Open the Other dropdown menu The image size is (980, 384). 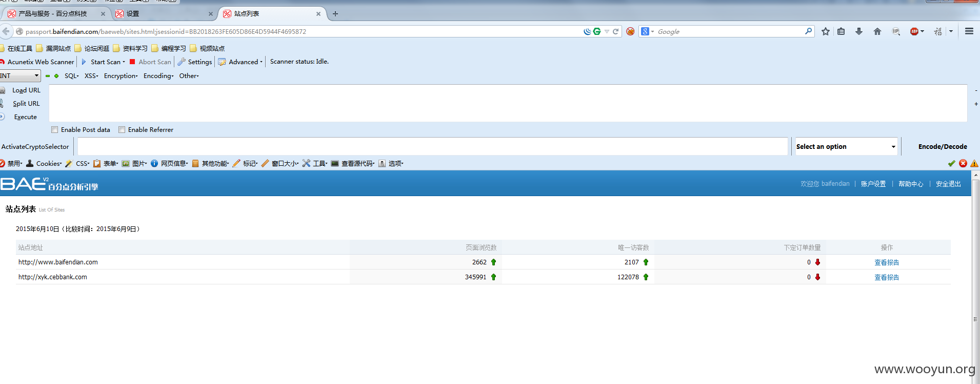[189, 76]
